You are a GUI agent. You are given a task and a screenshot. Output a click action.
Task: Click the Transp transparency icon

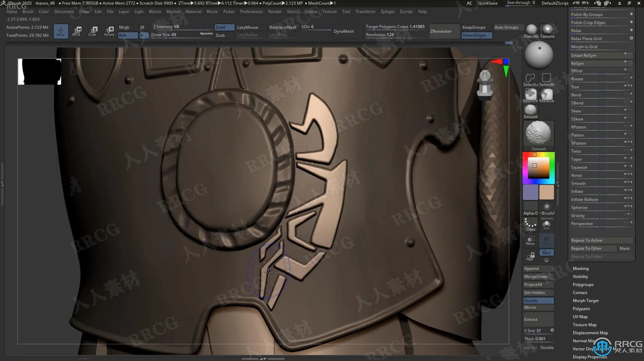(530, 240)
